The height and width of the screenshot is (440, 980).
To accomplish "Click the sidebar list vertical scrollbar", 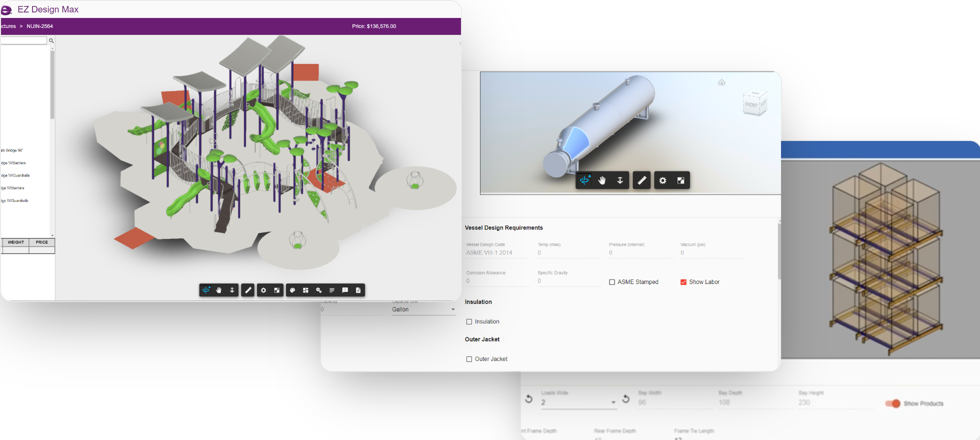I will [x=52, y=85].
